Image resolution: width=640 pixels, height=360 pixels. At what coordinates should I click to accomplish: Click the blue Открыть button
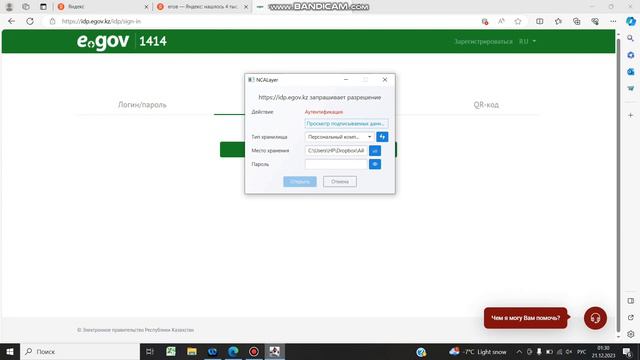[x=300, y=182]
